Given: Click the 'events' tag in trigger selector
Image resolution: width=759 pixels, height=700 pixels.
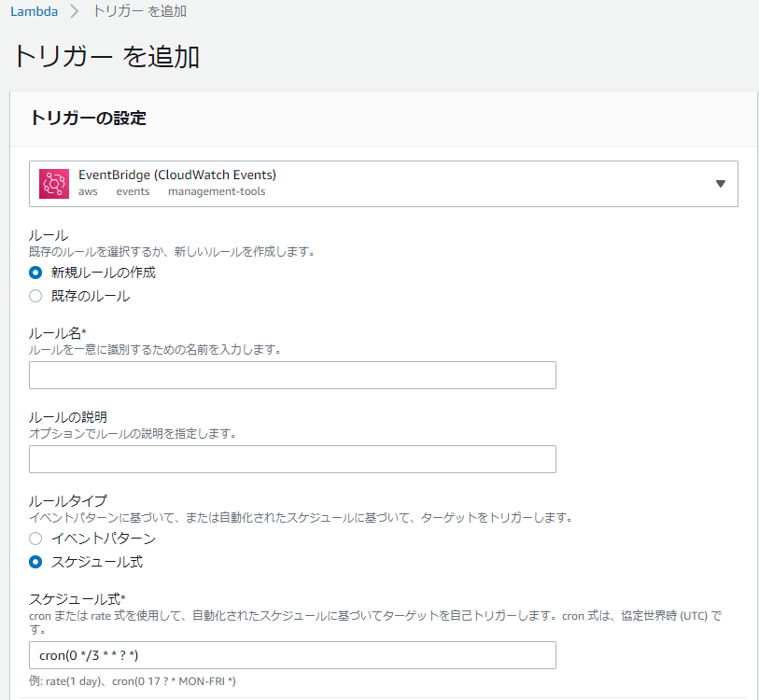Looking at the screenshot, I should pyautogui.click(x=133, y=191).
